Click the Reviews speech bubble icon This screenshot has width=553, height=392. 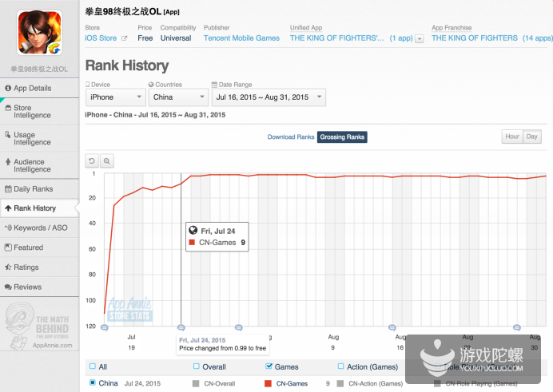8,287
